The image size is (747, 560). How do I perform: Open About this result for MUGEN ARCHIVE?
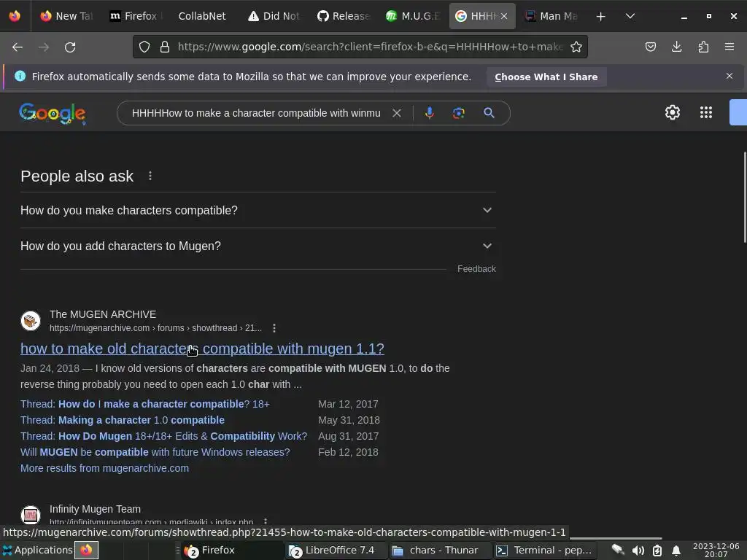[274, 328]
